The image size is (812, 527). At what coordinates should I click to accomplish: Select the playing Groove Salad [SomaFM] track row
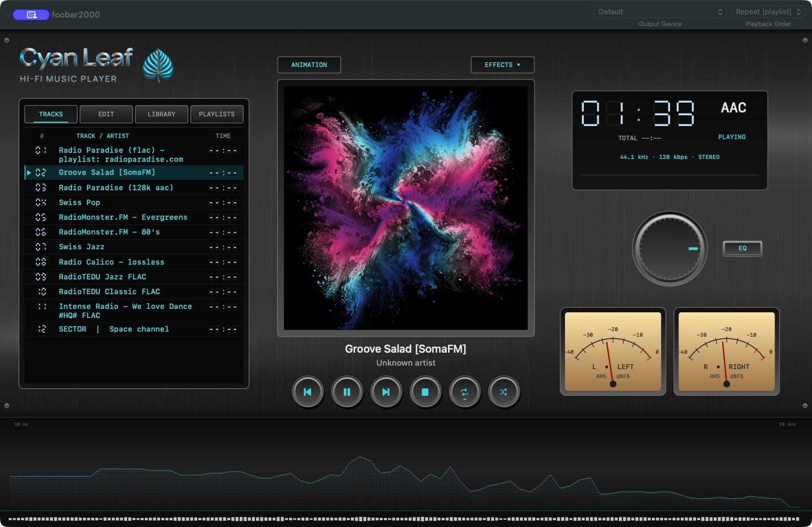click(134, 173)
